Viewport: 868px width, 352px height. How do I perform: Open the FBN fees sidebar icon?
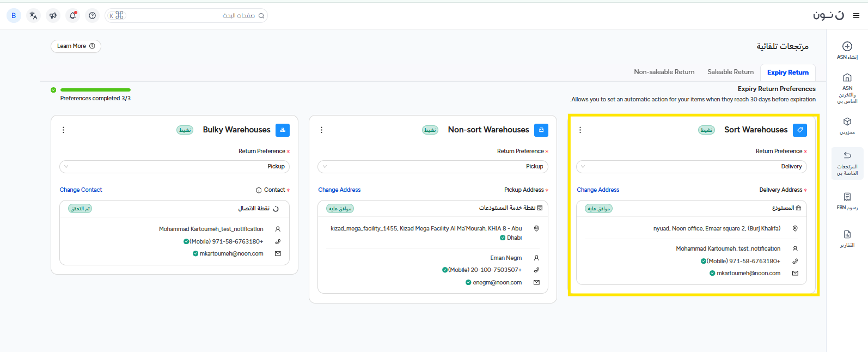[x=847, y=197]
